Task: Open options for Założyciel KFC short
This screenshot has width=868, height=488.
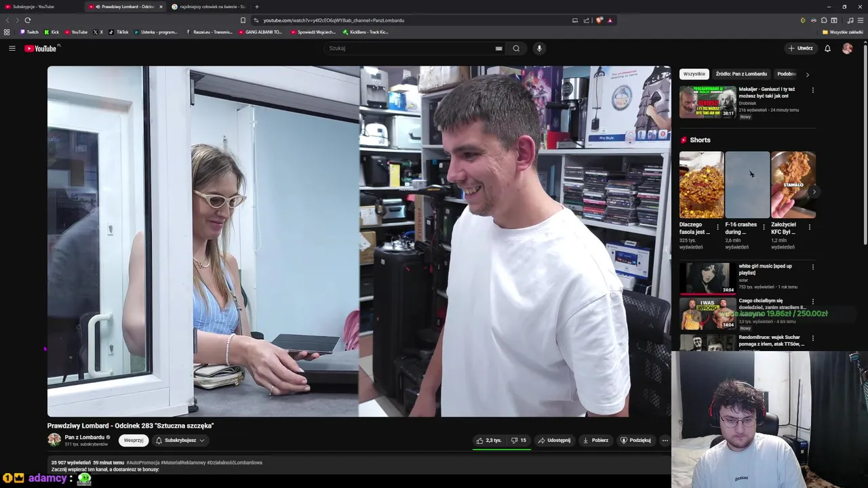Action: coord(809,227)
